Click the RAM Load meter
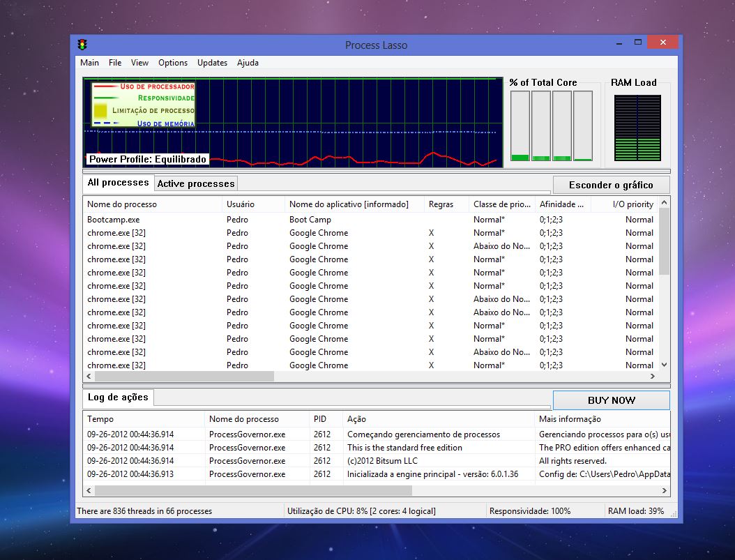The image size is (735, 560). [x=637, y=126]
